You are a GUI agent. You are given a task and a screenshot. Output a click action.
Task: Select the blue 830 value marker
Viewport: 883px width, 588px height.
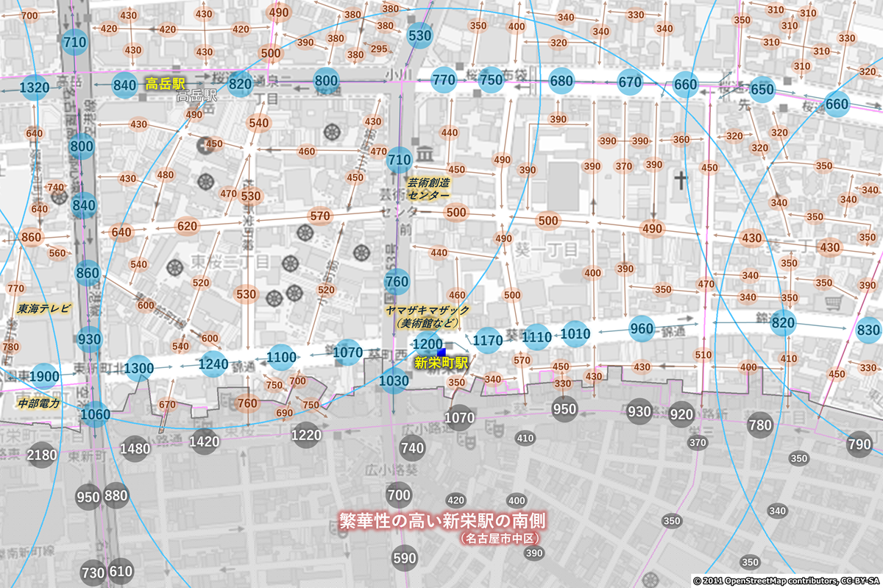(x=868, y=330)
